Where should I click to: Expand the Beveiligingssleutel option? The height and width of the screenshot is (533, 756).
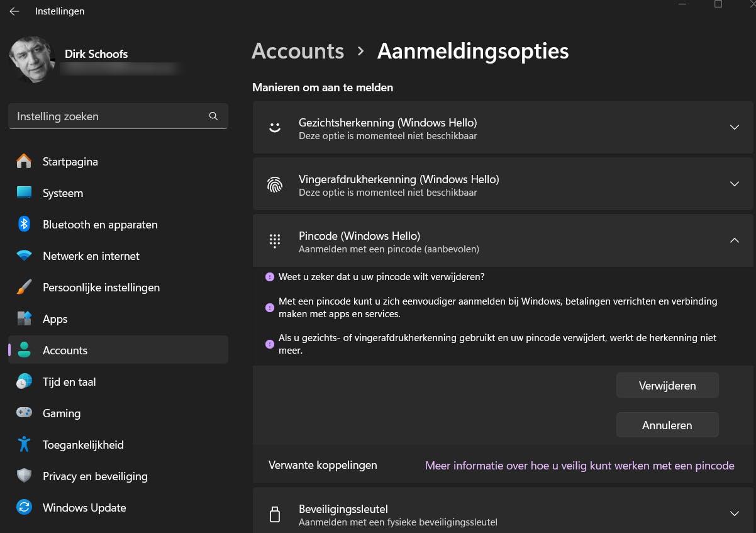tap(734, 513)
